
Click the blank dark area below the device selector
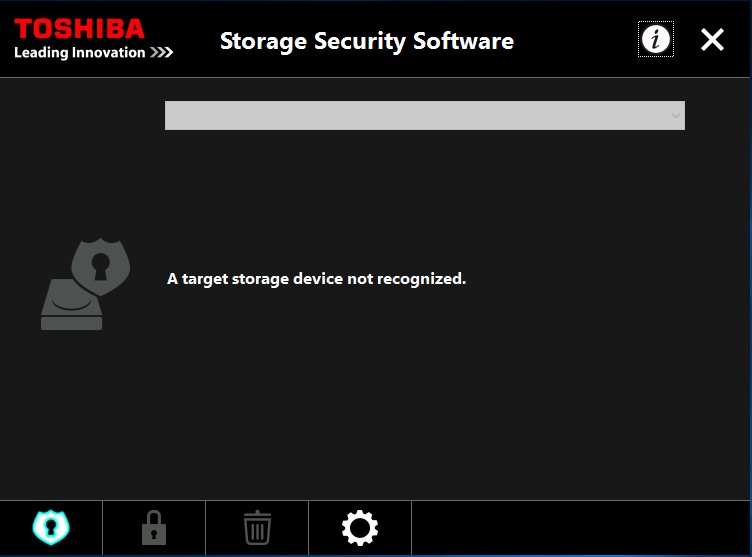click(x=425, y=192)
